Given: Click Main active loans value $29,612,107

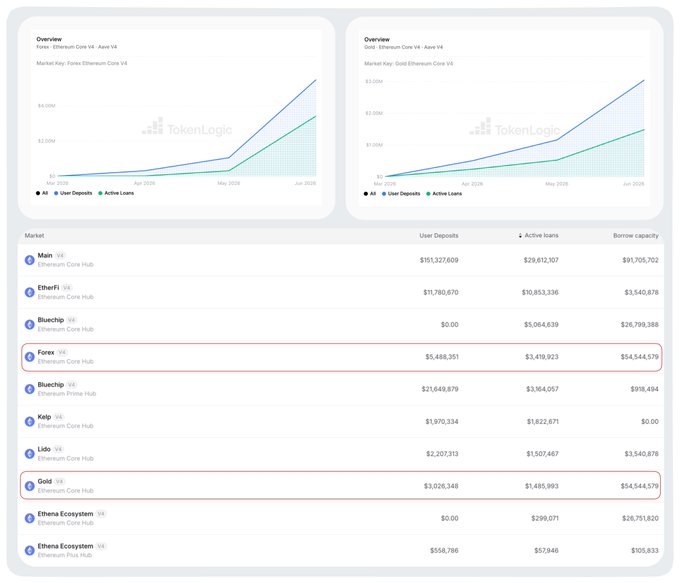Looking at the screenshot, I should coord(541,260).
